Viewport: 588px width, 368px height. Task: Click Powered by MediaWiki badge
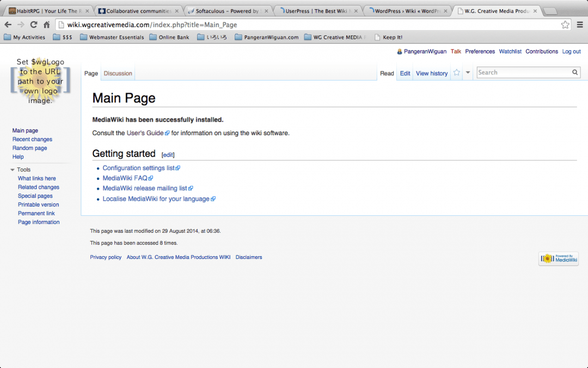point(559,258)
